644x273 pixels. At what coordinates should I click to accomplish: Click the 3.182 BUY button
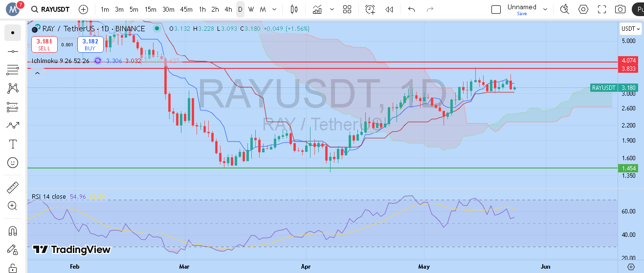click(90, 44)
